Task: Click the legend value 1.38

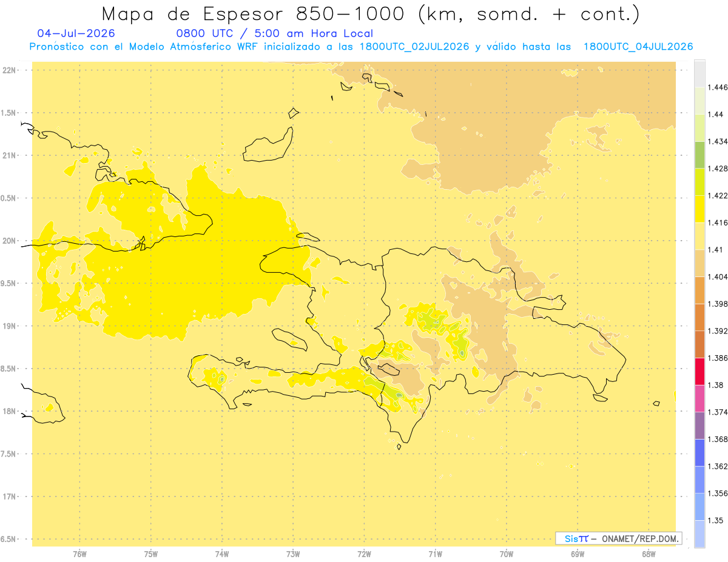Action: (716, 386)
